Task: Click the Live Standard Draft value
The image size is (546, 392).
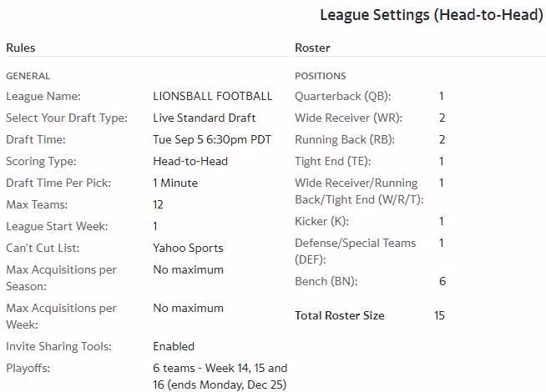Action: [x=204, y=118]
